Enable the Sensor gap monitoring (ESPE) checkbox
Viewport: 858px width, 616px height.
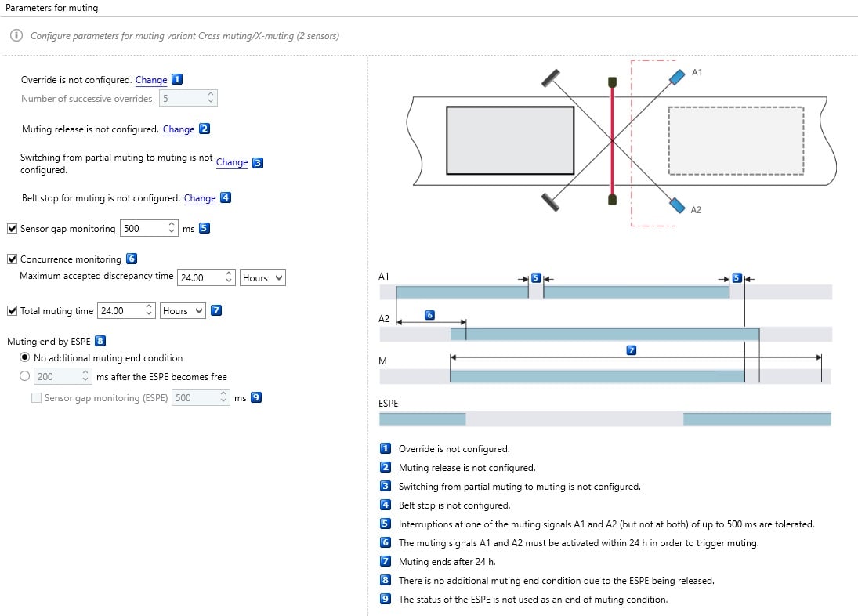tap(36, 397)
